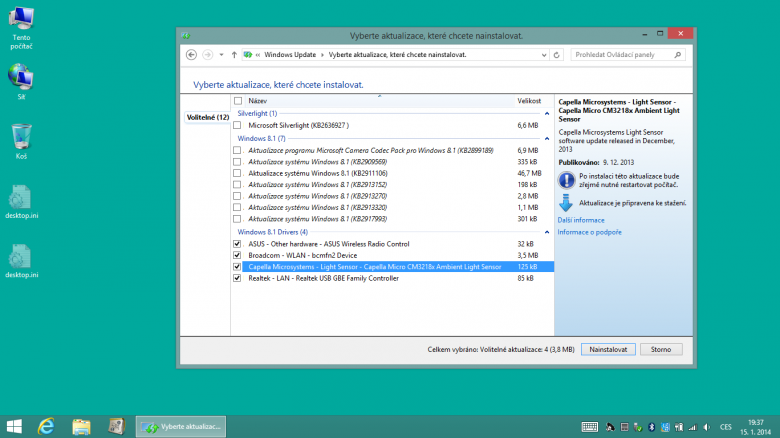Click the Windows Update icon in address bar
This screenshot has width=780, height=438.
click(248, 55)
